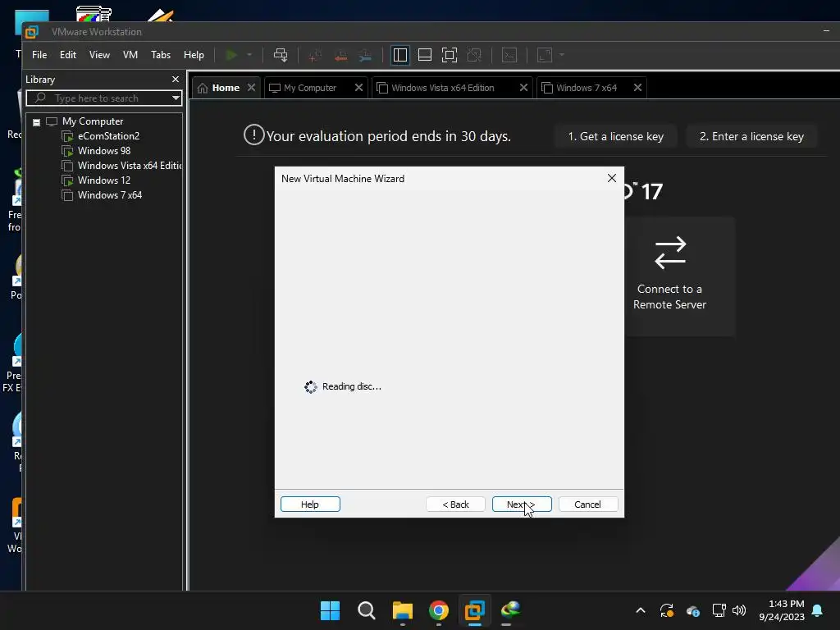Click the OneDrive cloud tray icon
Viewport: 840px width, 630px height.
point(692,610)
